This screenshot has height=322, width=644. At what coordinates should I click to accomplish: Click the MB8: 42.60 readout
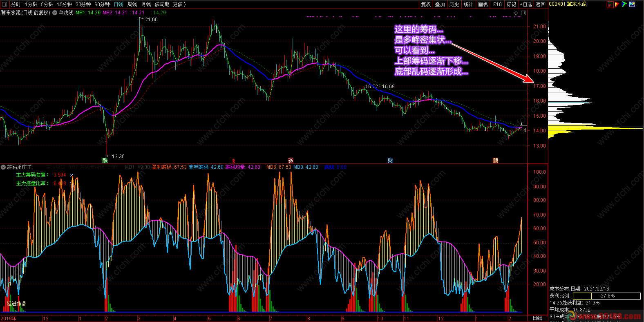(x=306, y=167)
